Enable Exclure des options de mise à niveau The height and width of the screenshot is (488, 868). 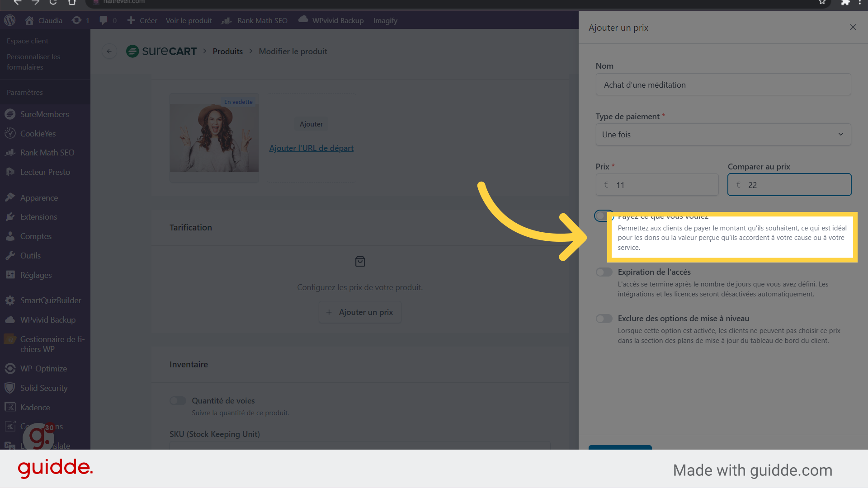(x=604, y=319)
